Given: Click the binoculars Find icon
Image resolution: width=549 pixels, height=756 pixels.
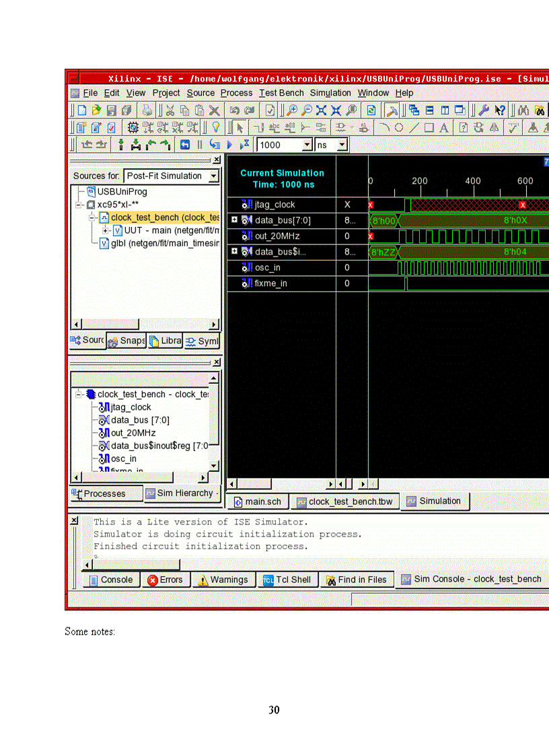Looking at the screenshot, I should point(523,110).
